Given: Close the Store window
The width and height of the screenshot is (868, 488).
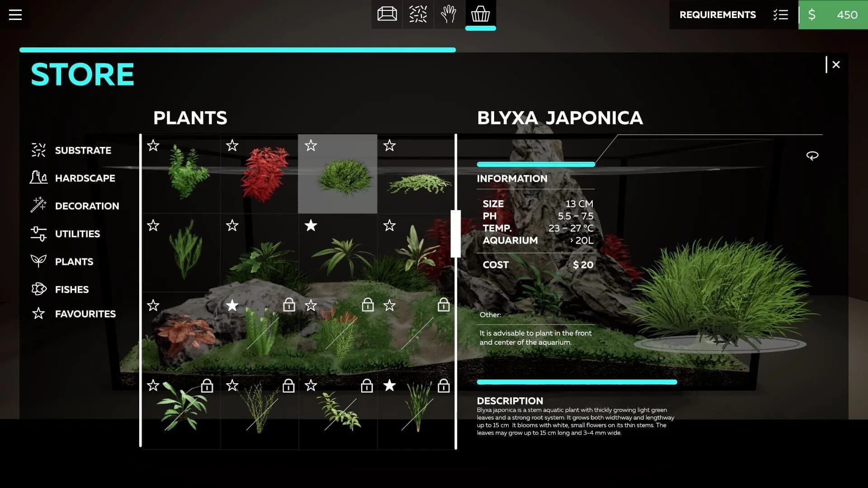Looking at the screenshot, I should [x=836, y=64].
